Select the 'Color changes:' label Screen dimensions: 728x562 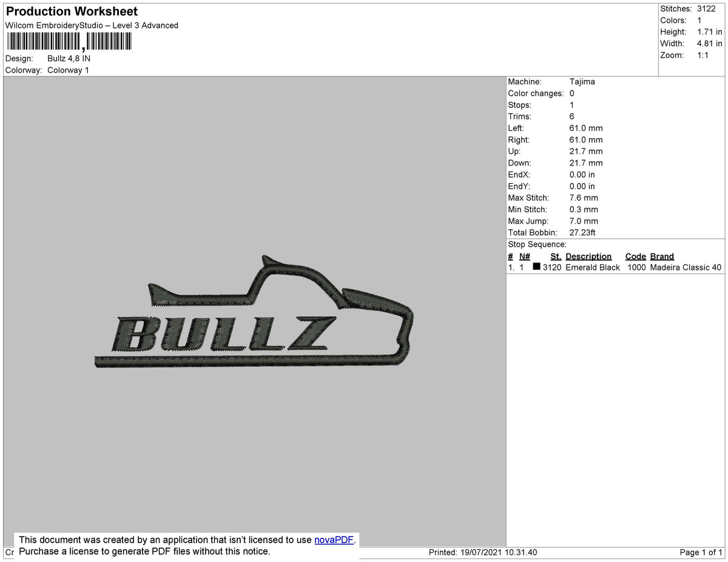click(536, 93)
